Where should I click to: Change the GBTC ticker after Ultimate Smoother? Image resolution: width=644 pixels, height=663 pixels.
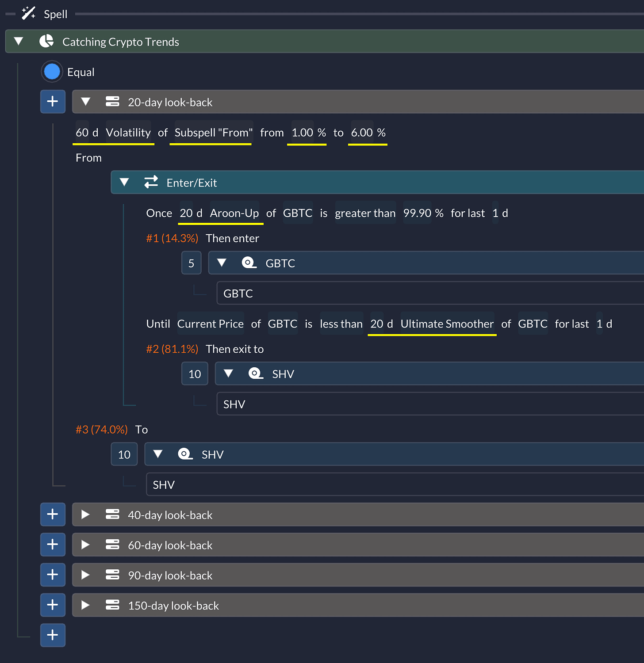[533, 324]
